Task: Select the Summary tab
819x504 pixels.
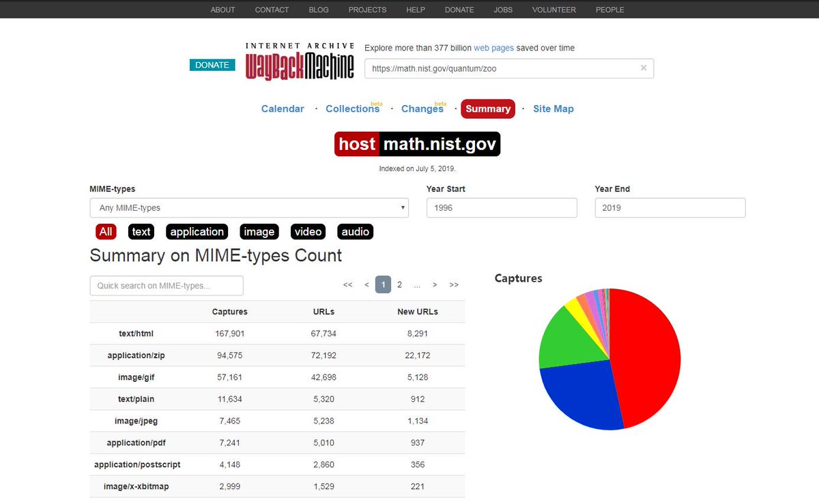Action: (x=488, y=108)
